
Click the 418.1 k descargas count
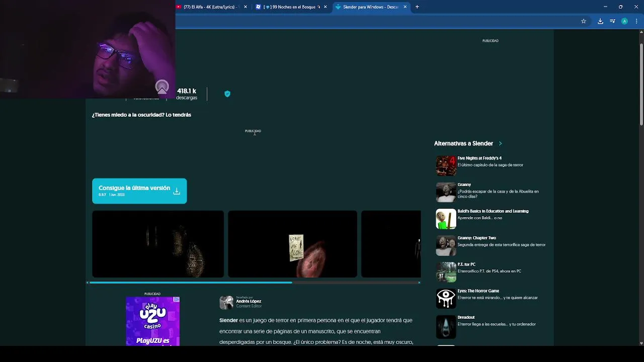coord(187,94)
